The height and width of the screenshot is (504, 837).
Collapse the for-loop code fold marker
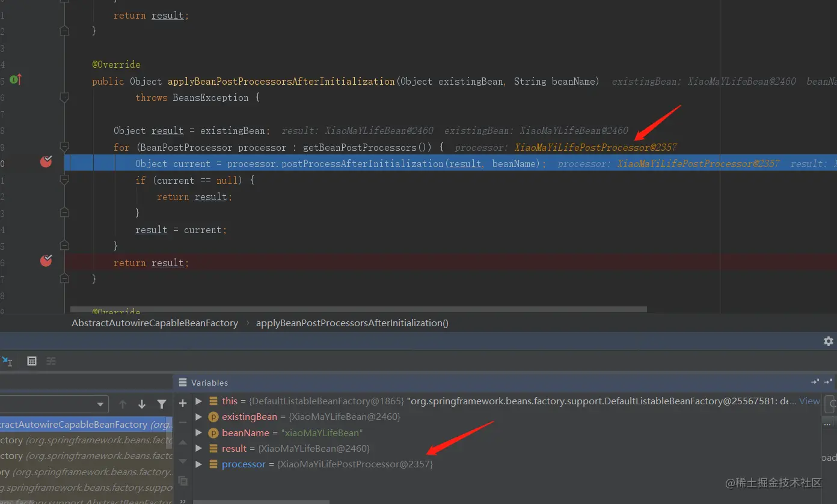[64, 147]
